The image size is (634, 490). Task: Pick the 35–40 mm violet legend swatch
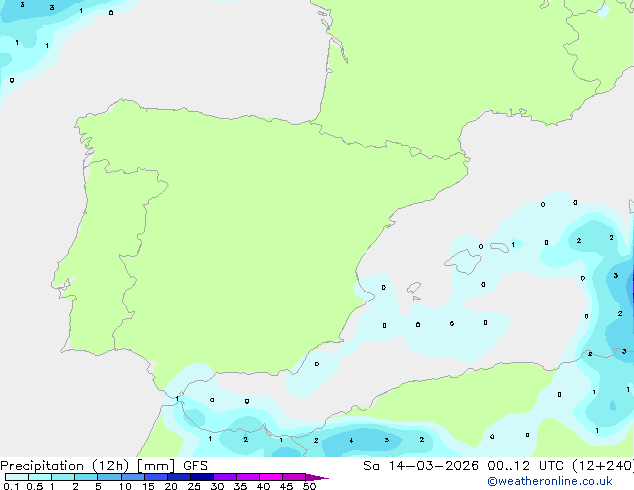click(x=248, y=477)
